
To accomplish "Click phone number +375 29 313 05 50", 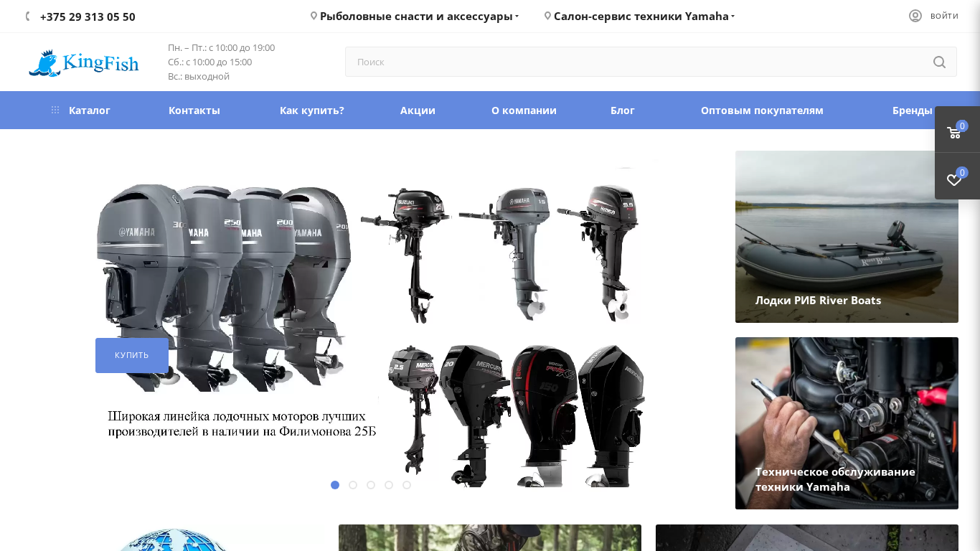I will pyautogui.click(x=88, y=17).
